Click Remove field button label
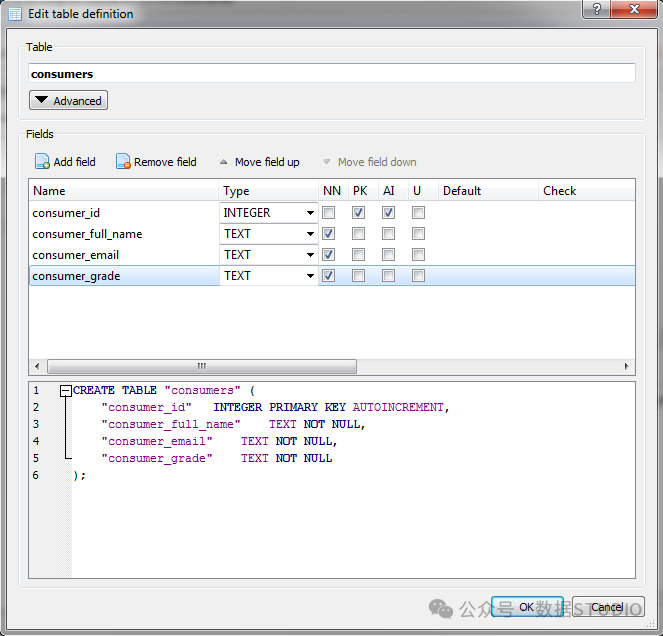663x636 pixels. pyautogui.click(x=165, y=162)
